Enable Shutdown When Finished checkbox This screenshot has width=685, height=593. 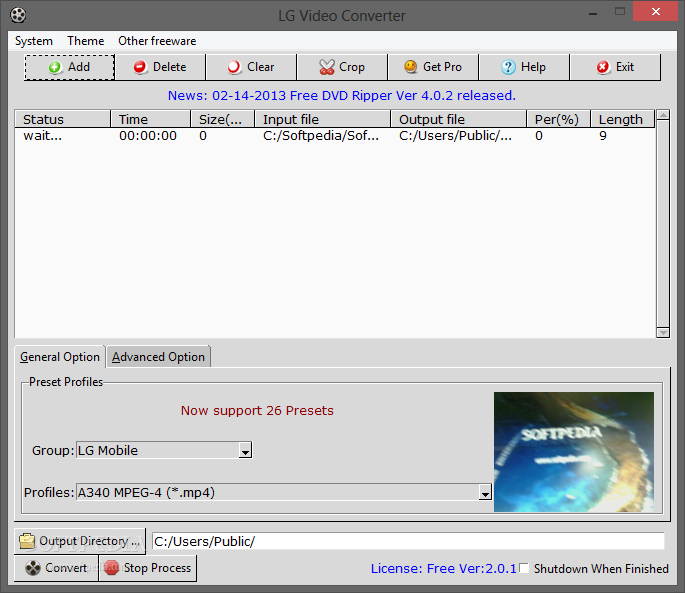coord(524,568)
